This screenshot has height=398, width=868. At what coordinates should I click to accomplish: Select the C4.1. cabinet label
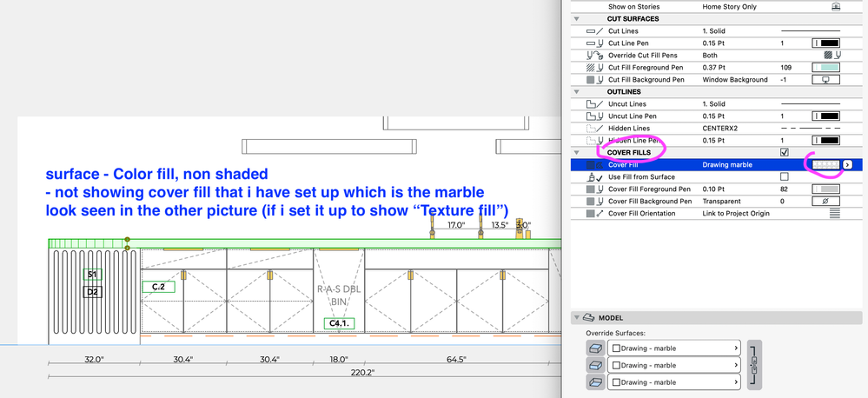(x=340, y=323)
